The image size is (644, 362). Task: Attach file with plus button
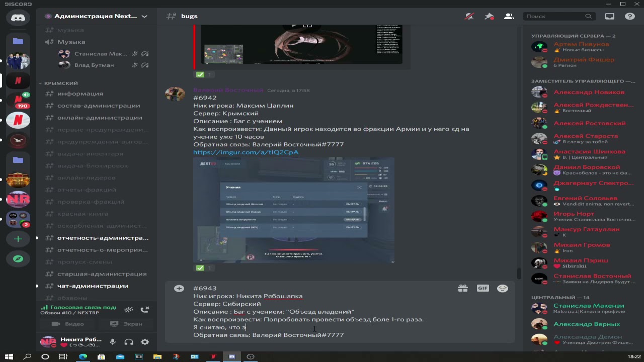(179, 288)
